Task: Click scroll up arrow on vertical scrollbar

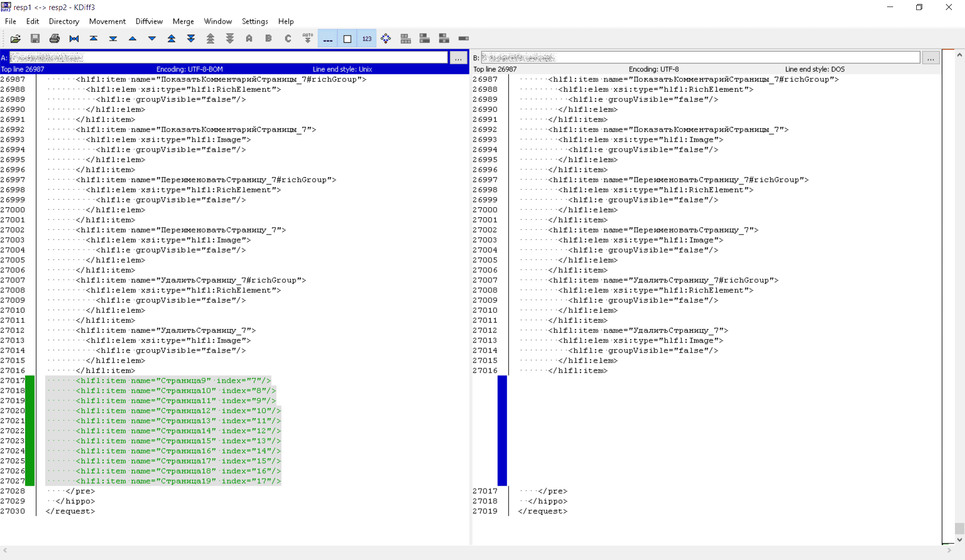Action: (x=959, y=55)
